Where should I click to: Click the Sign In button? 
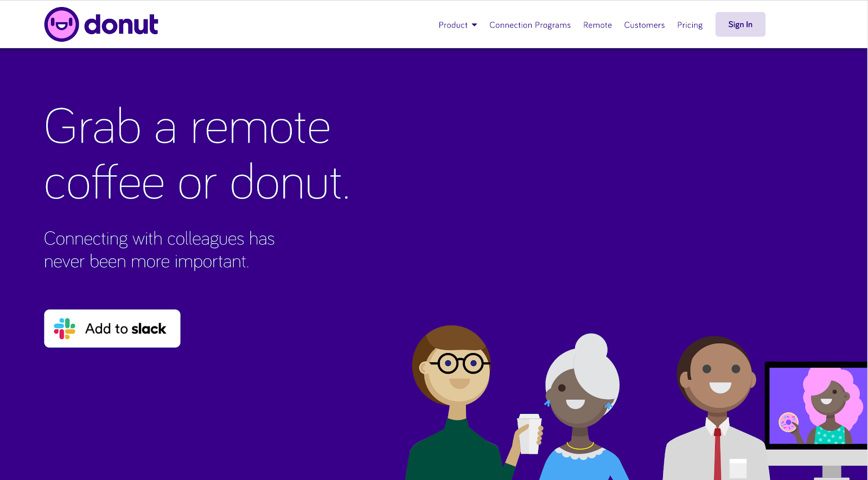[x=740, y=24]
